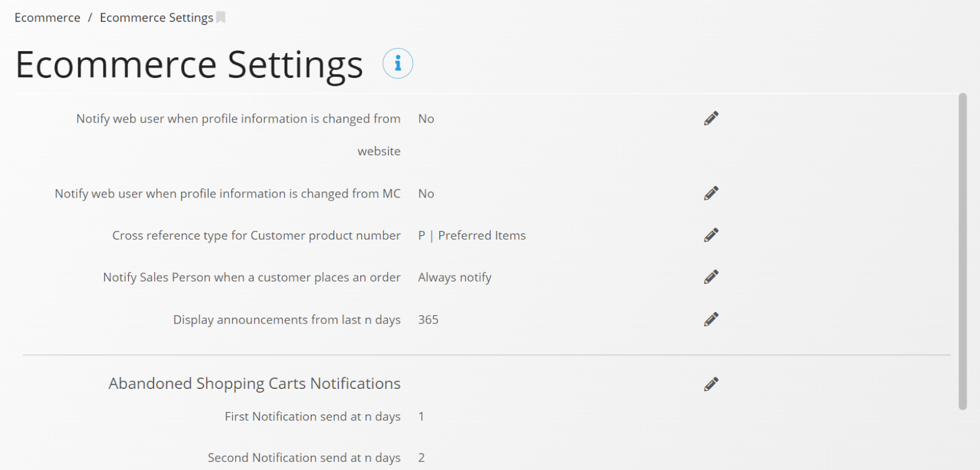This screenshot has height=470, width=980.
Task: Go to Ecommerce breadcrumb link
Action: click(x=48, y=18)
